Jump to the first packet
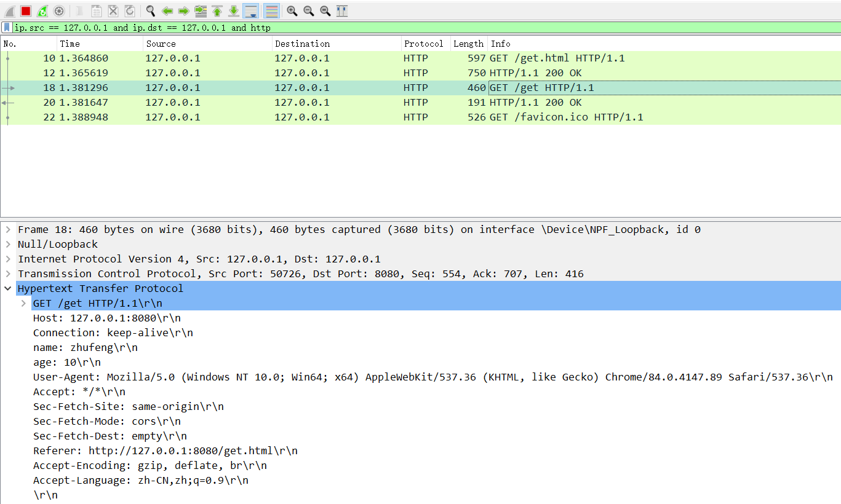The image size is (841, 504). pos(217,10)
